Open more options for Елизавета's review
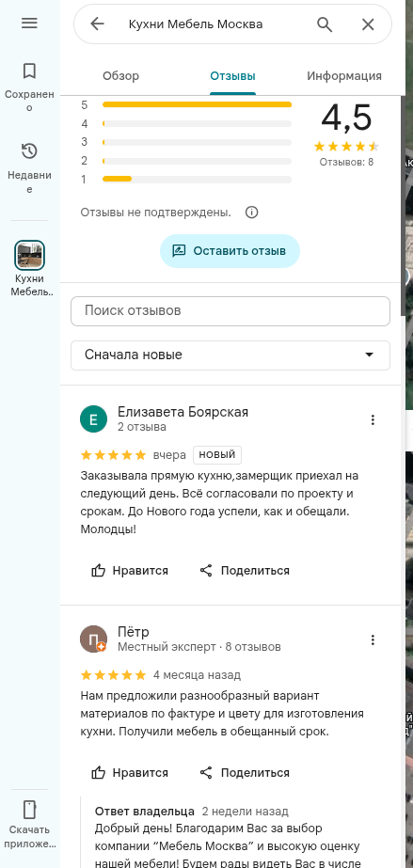This screenshot has width=413, height=868. [x=373, y=420]
